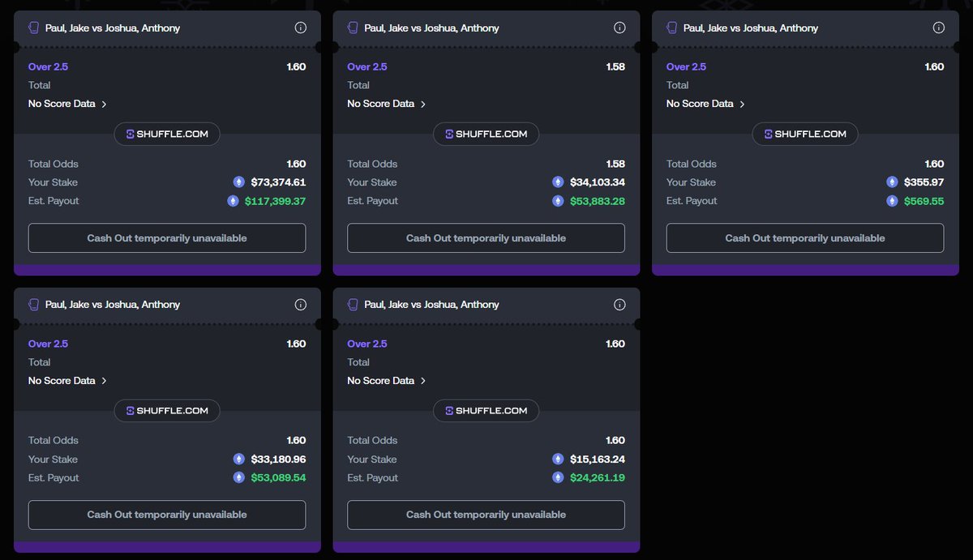
Task: Click Cash Out button under the $53,883.28 payout
Action: [x=486, y=238]
